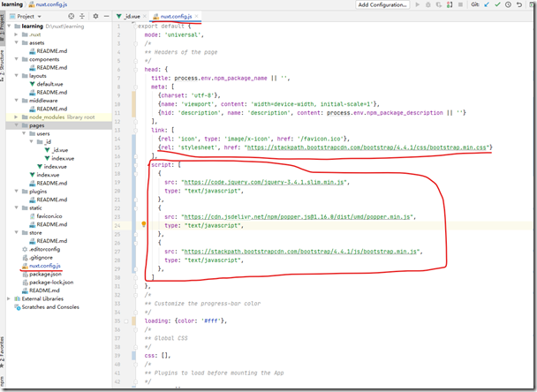Click the #fff color swatch in gutter line 35
The image size is (537, 392).
[126, 321]
